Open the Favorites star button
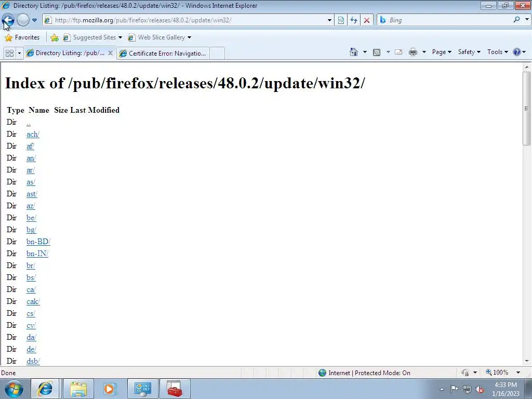 point(22,37)
